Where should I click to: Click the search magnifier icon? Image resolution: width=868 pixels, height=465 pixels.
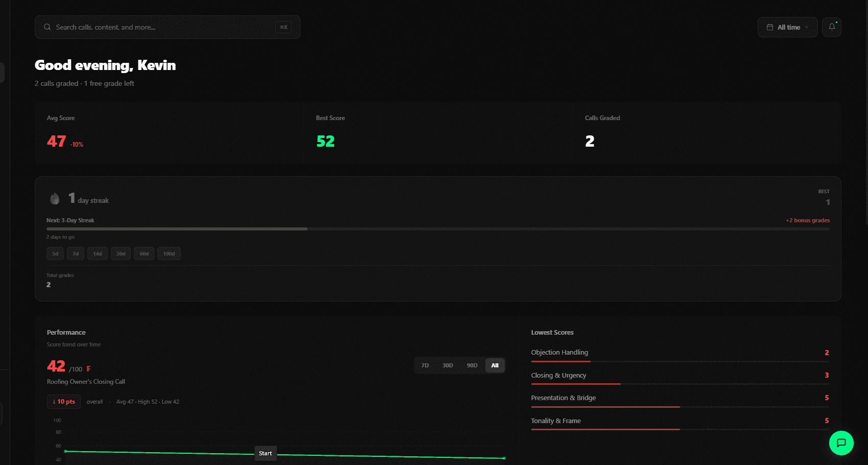[47, 27]
